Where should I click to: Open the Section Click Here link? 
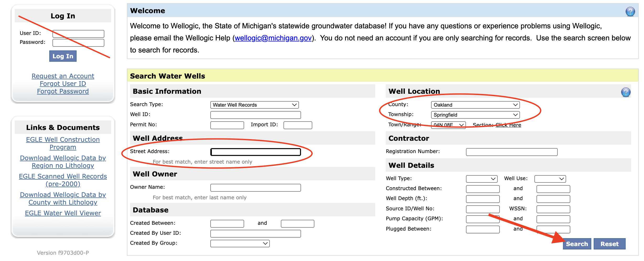click(x=508, y=125)
